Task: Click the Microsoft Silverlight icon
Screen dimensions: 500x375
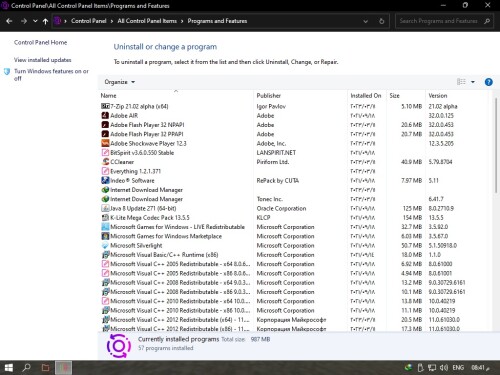Action: tap(105, 245)
